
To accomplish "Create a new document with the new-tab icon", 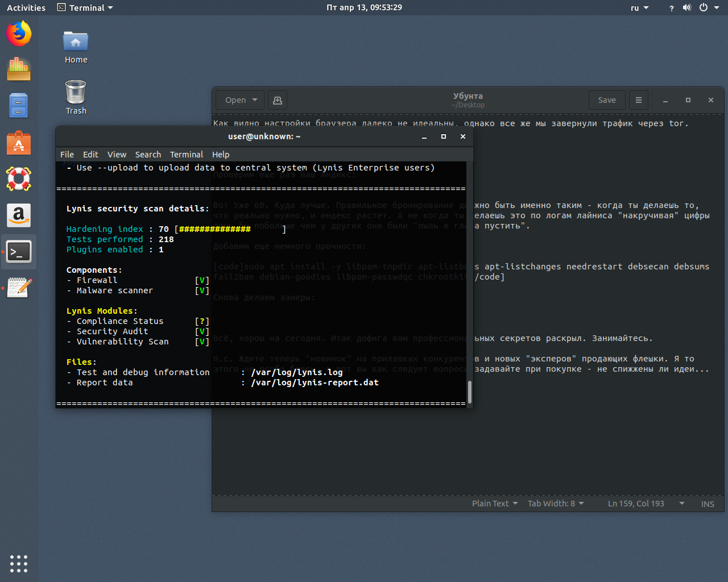I will pos(277,100).
